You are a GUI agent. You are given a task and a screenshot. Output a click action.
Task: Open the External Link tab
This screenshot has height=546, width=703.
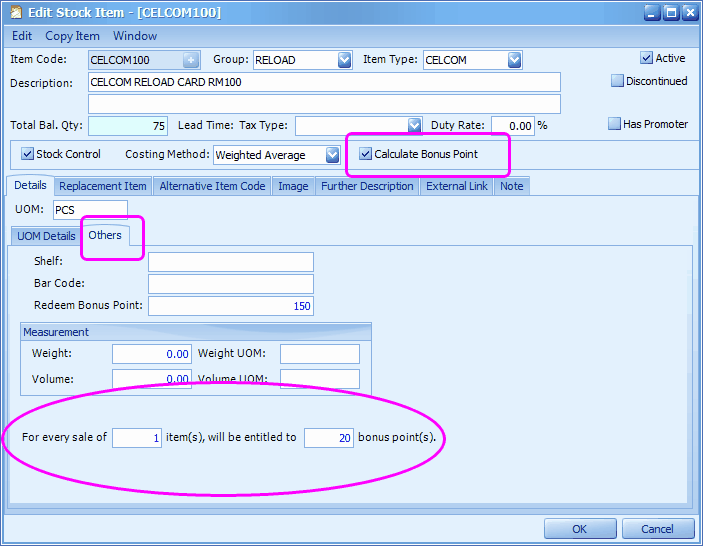[x=456, y=186]
